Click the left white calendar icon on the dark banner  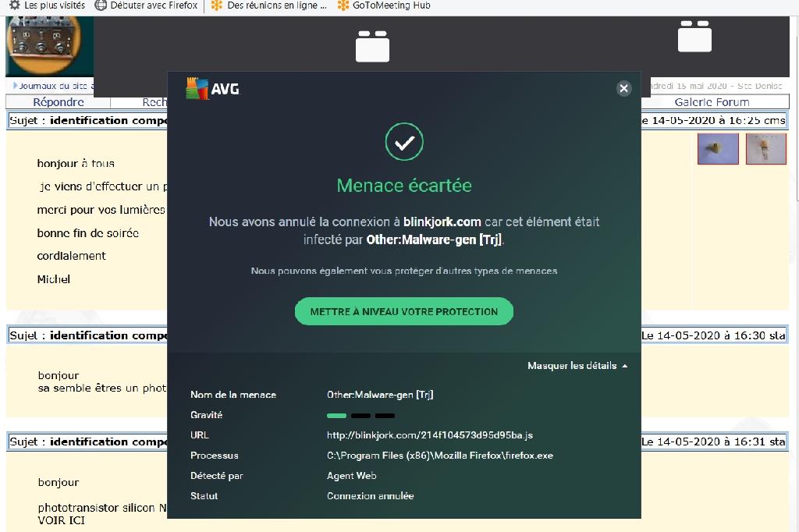point(372,46)
